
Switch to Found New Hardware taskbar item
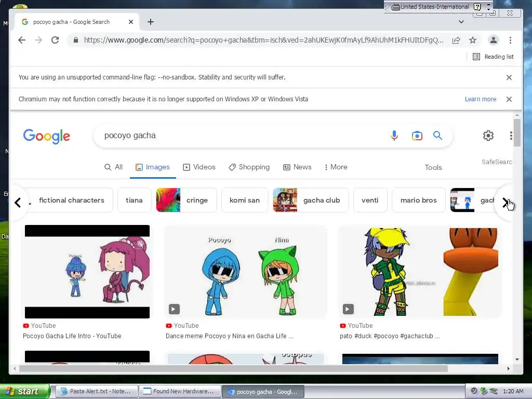tap(180, 391)
